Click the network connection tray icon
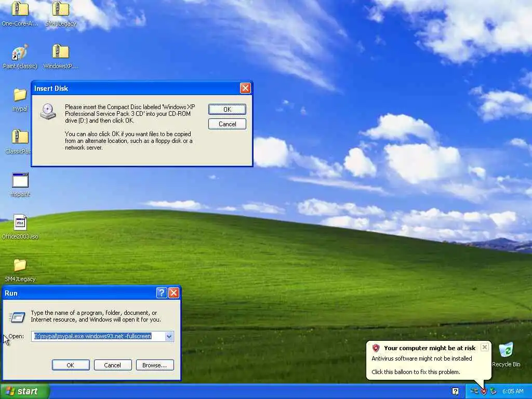This screenshot has height=399, width=532. tap(474, 391)
